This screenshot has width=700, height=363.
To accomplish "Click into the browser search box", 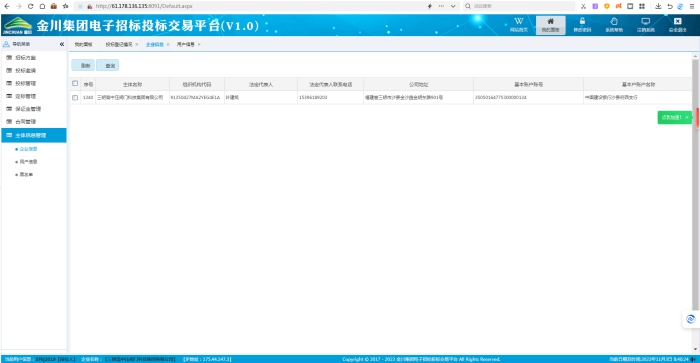I will (x=519, y=6).
